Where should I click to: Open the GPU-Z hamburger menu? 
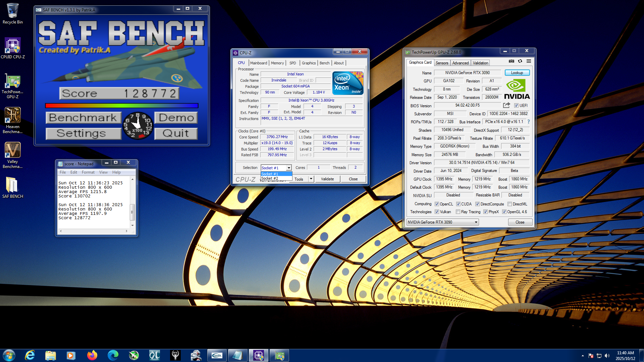click(529, 61)
